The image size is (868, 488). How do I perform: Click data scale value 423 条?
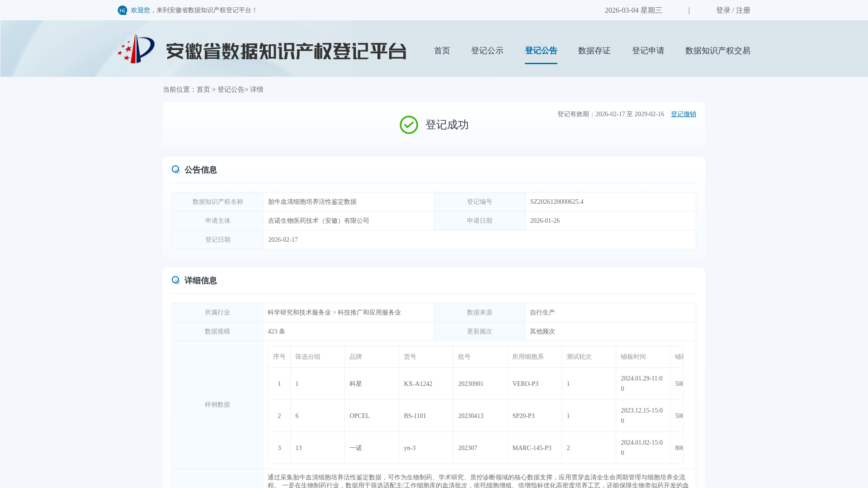[276, 332]
